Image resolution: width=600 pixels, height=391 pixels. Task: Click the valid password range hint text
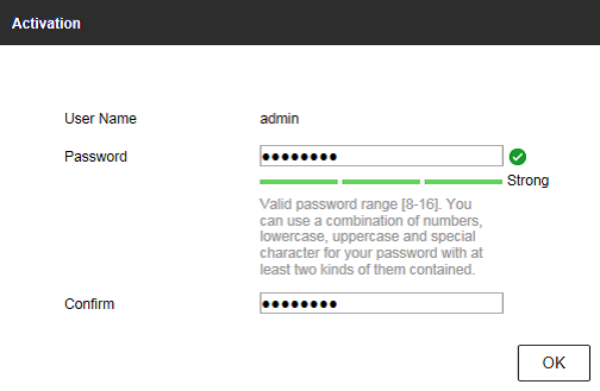[371, 236]
